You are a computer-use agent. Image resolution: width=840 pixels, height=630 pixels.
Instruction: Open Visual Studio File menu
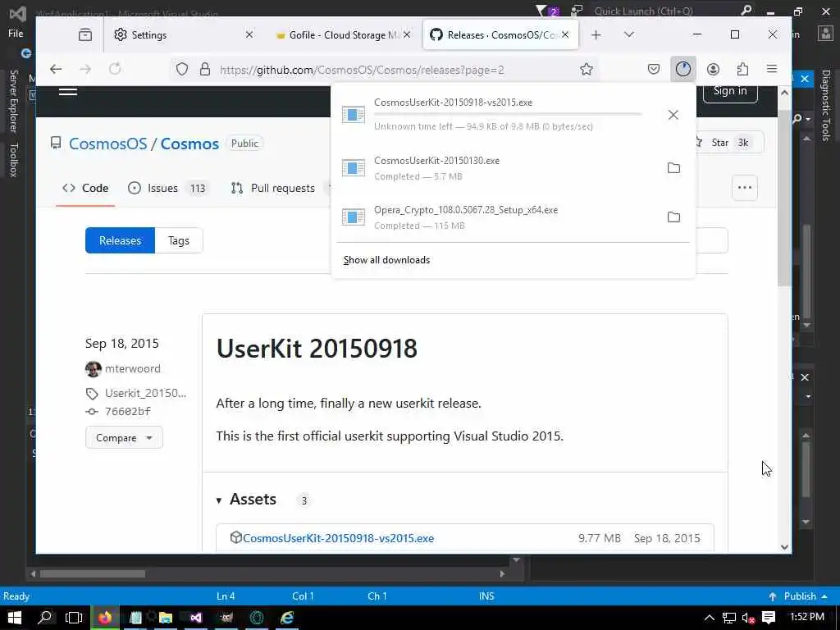coord(16,33)
